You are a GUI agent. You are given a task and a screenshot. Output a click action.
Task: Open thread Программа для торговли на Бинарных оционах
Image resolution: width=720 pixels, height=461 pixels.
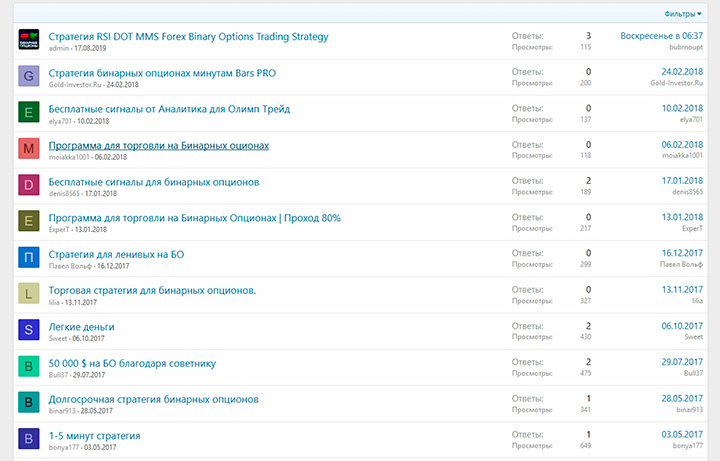point(159,145)
